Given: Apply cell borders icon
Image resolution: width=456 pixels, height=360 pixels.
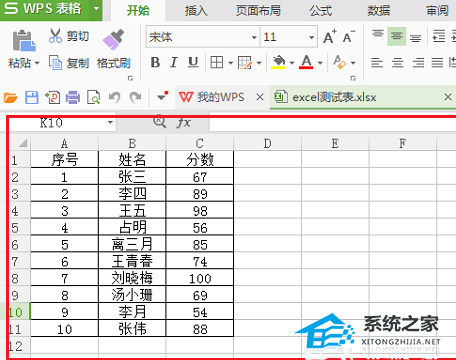Looking at the screenshot, I should coord(217,62).
